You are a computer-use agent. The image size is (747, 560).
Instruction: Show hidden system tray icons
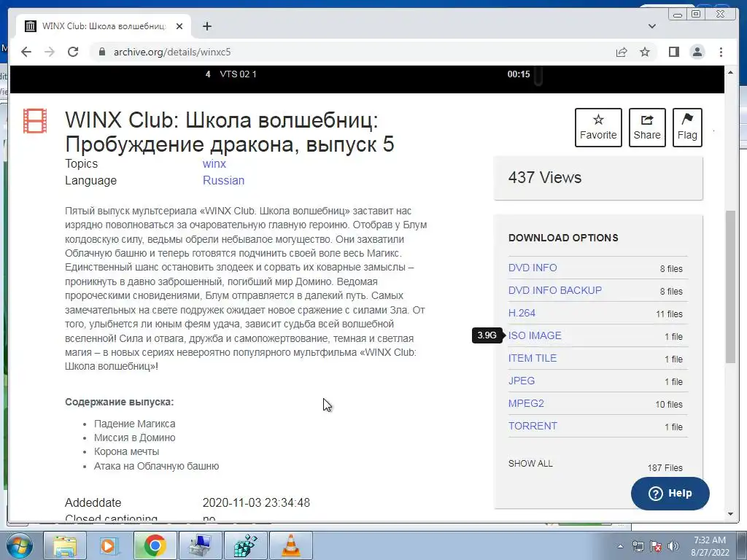point(620,546)
